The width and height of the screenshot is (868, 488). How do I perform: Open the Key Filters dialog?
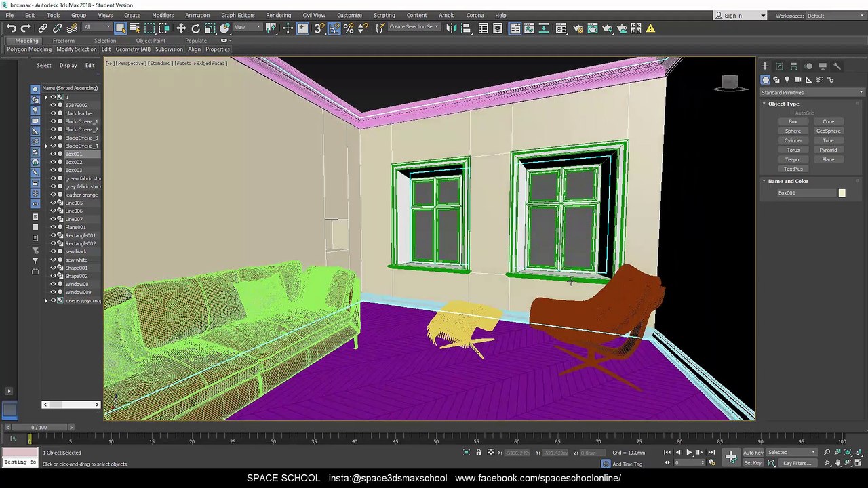(797, 463)
